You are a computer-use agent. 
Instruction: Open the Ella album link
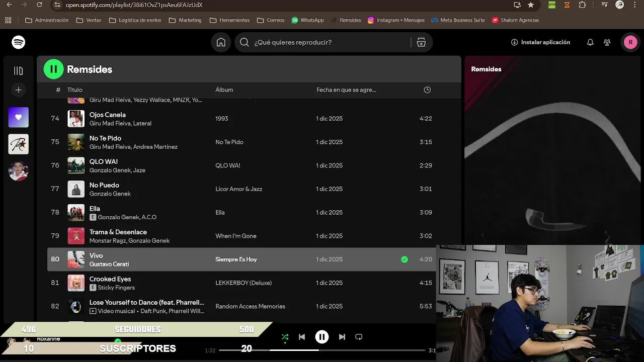(220, 213)
